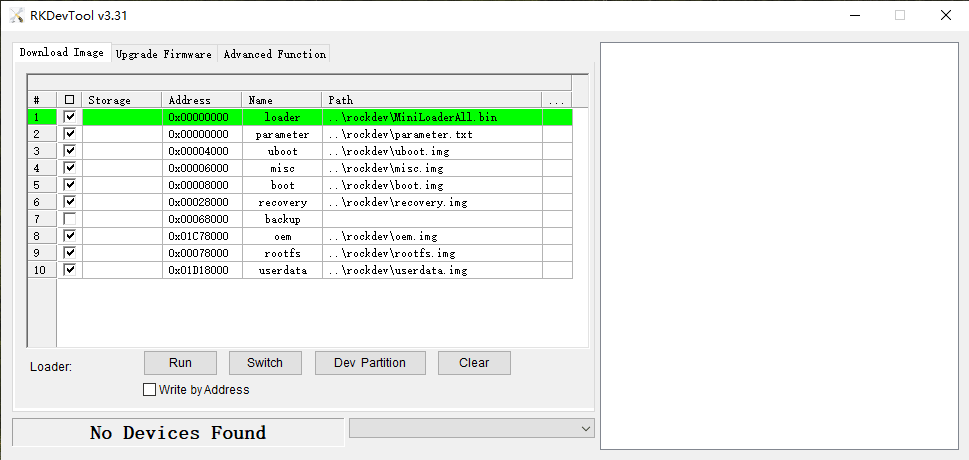This screenshot has height=460, width=969.
Task: Click inside the empty log output panel
Action: click(x=778, y=245)
